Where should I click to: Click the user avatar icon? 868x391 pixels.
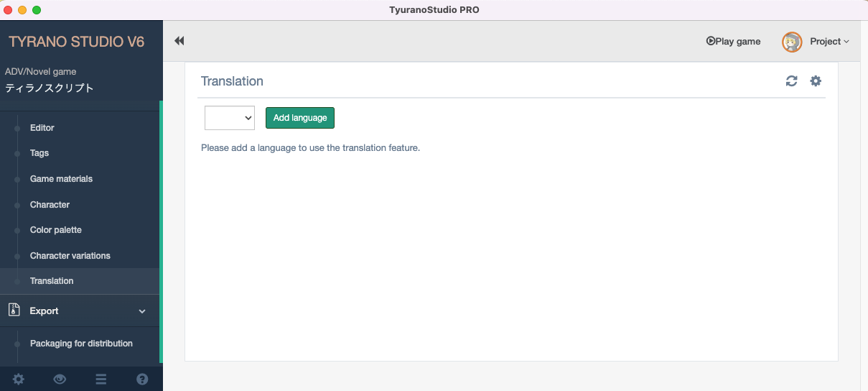[792, 42]
